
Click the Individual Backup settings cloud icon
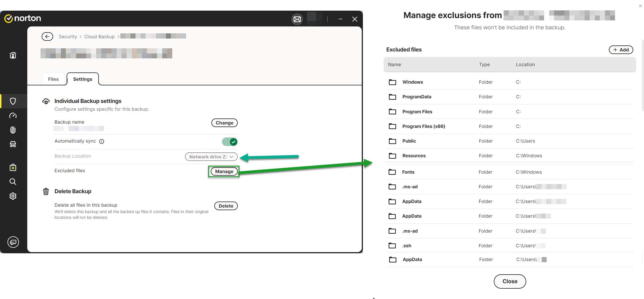tap(46, 101)
